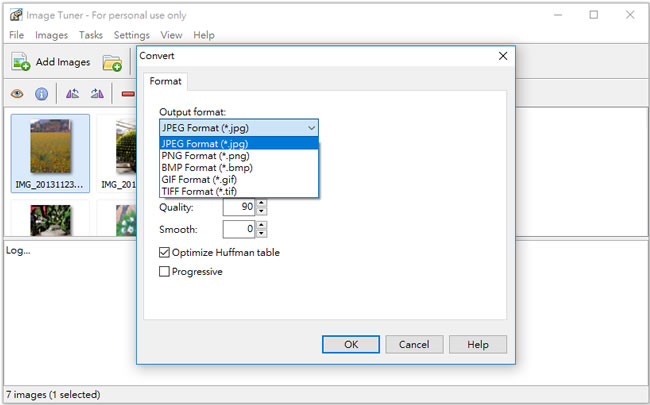Screen dimensions: 650x405
Task: Click the Add Folder icon
Action: click(112, 63)
